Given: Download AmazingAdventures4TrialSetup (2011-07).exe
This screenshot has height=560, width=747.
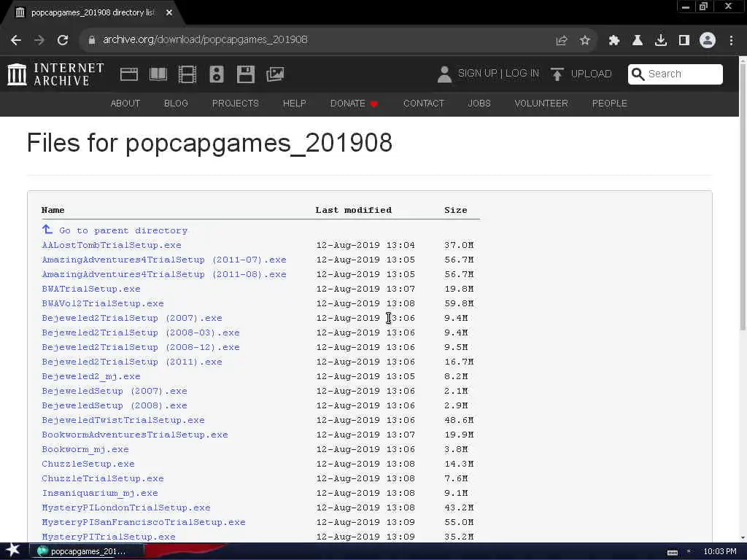Looking at the screenshot, I should [164, 260].
